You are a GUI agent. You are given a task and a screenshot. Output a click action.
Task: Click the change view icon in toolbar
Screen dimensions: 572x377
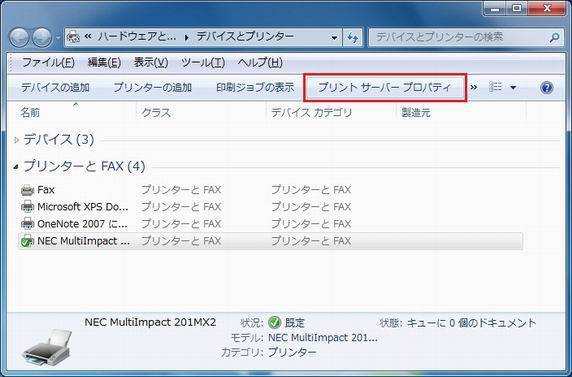coord(495,87)
